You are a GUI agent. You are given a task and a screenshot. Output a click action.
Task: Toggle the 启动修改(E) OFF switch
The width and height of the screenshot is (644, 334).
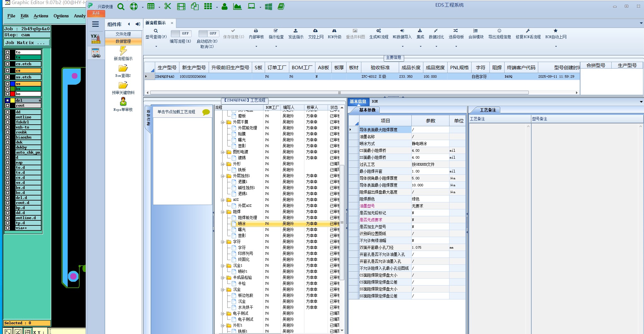tap(208, 33)
